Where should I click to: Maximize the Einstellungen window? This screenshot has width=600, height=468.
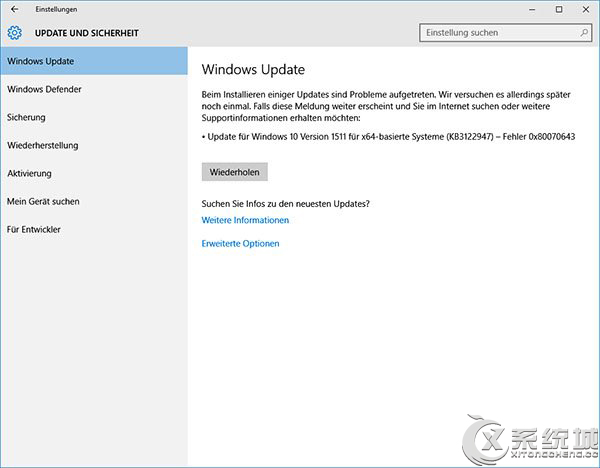pyautogui.click(x=559, y=10)
